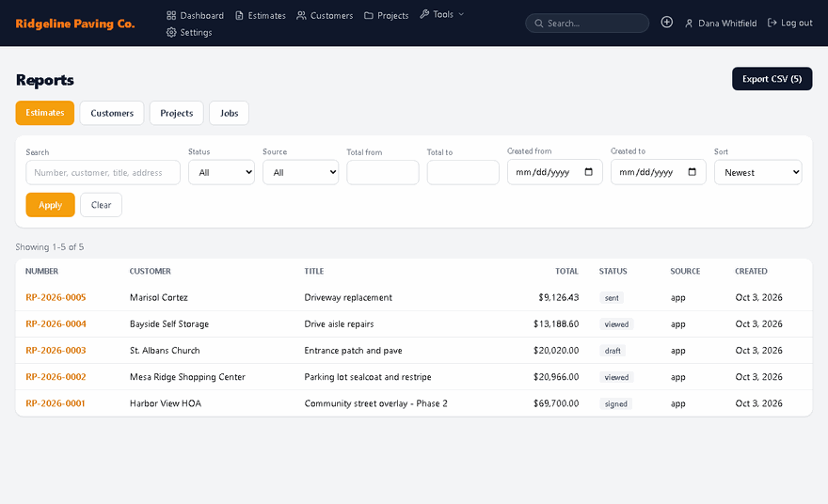828x504 pixels.
Task: Click the STATUS column header
Action: pyautogui.click(x=613, y=271)
